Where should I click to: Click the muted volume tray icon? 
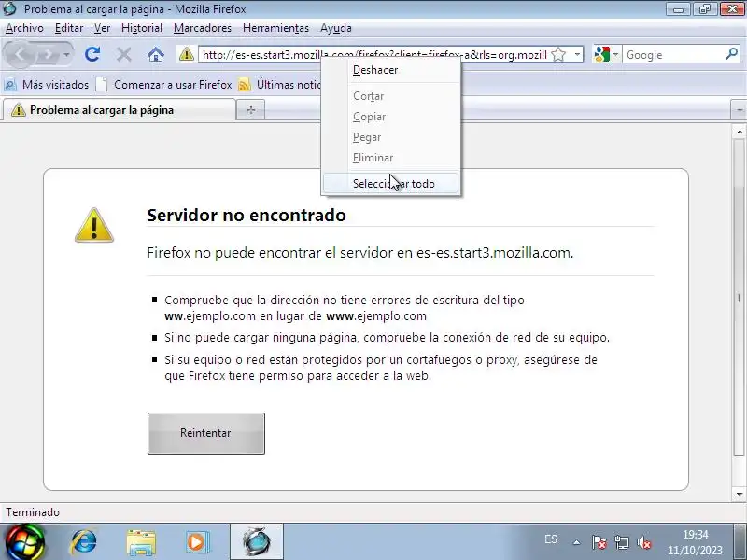point(643,542)
